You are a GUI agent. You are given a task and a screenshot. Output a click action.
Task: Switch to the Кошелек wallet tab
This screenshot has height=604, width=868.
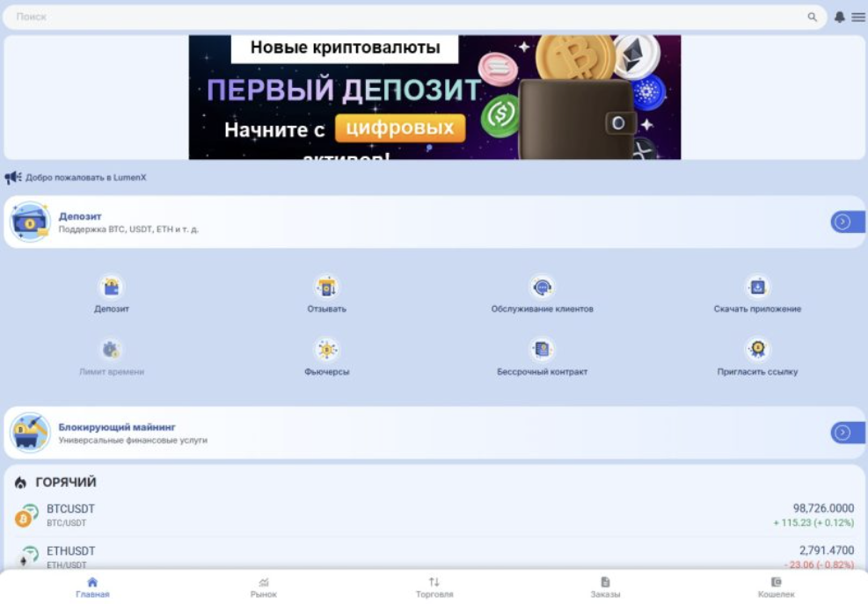coord(777,587)
